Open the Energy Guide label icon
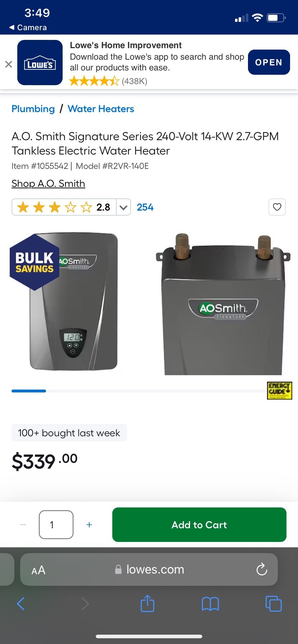 pos(280,391)
